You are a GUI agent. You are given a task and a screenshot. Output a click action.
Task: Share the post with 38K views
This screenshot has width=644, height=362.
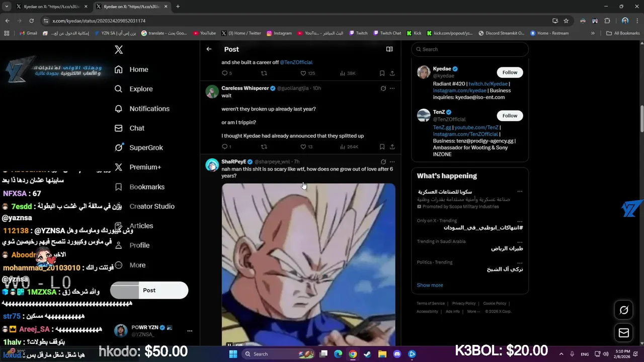(392, 73)
